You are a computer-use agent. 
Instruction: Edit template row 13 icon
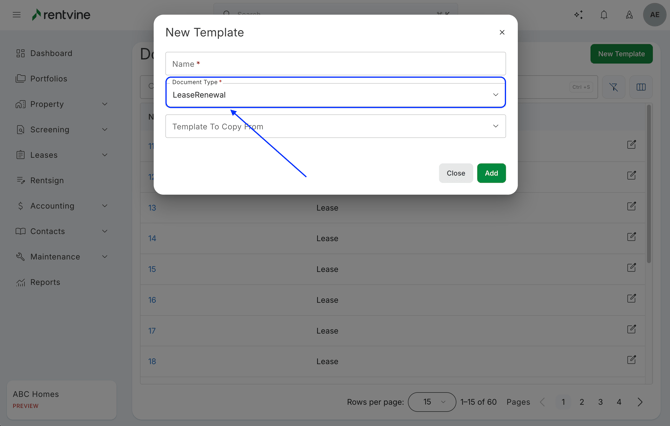coord(631,206)
